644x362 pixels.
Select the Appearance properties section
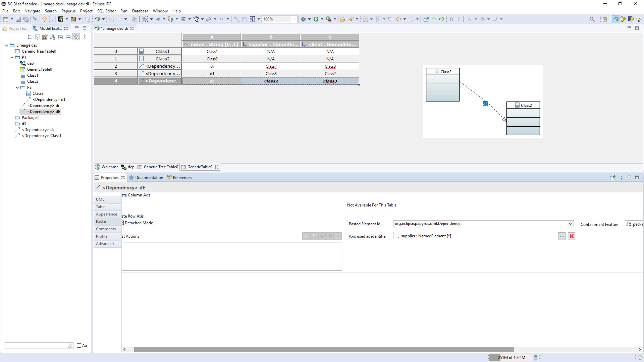coord(108,214)
